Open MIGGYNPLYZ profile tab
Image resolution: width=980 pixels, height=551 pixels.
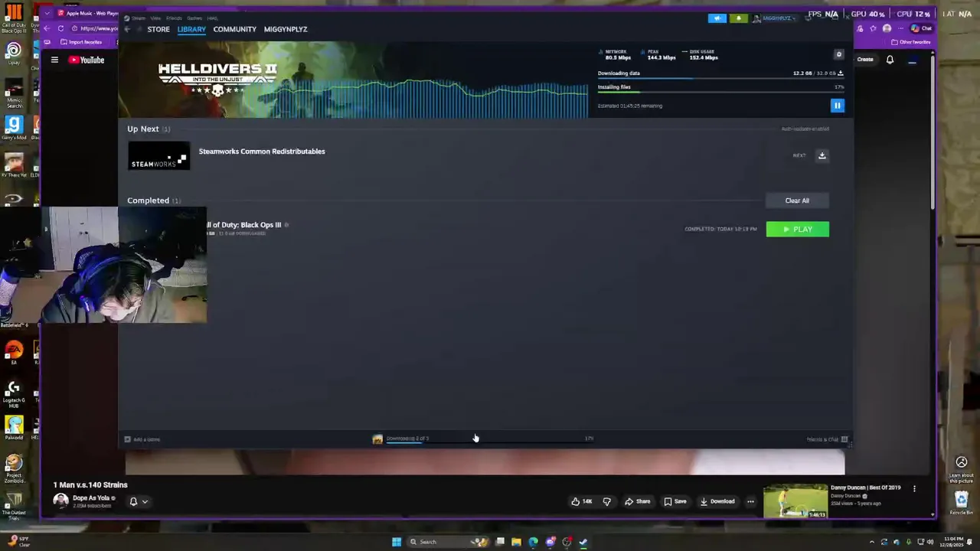286,29
